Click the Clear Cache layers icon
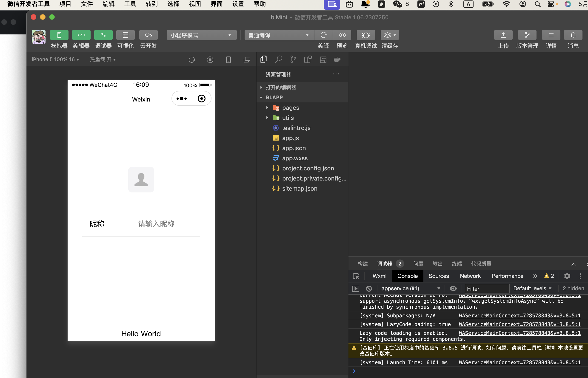 388,35
